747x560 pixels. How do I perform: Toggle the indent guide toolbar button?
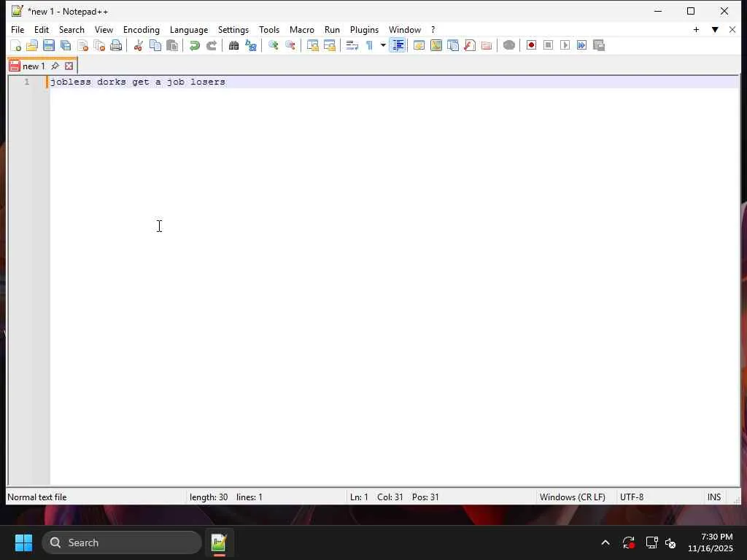coord(398,45)
